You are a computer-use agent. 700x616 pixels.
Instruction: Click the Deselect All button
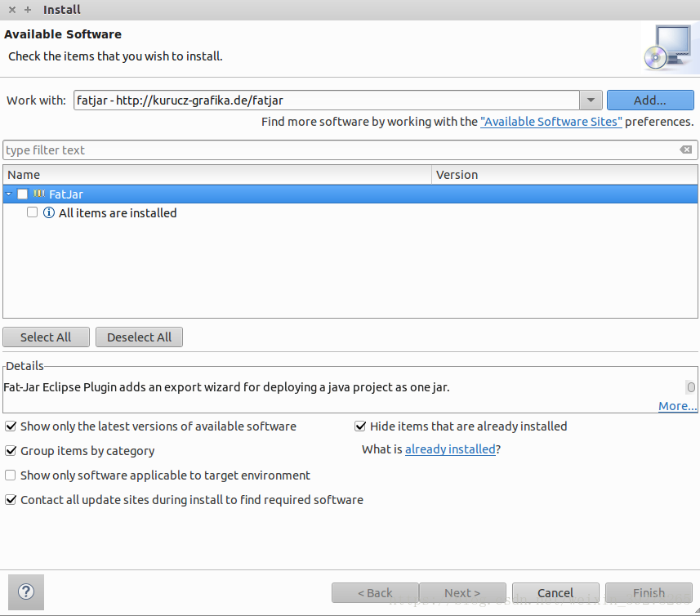point(139,337)
